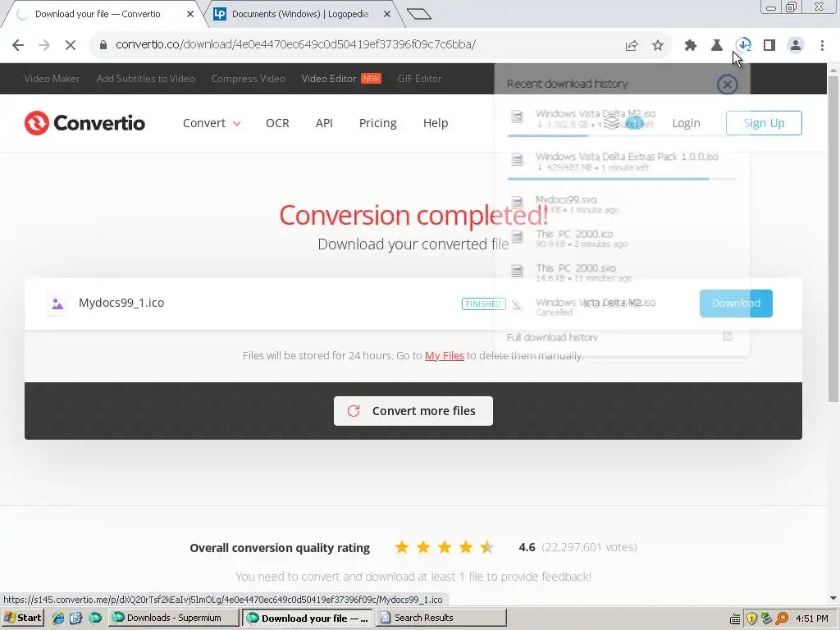840x630 pixels.
Task: Click the scrollbar down arrow
Action: click(833, 598)
